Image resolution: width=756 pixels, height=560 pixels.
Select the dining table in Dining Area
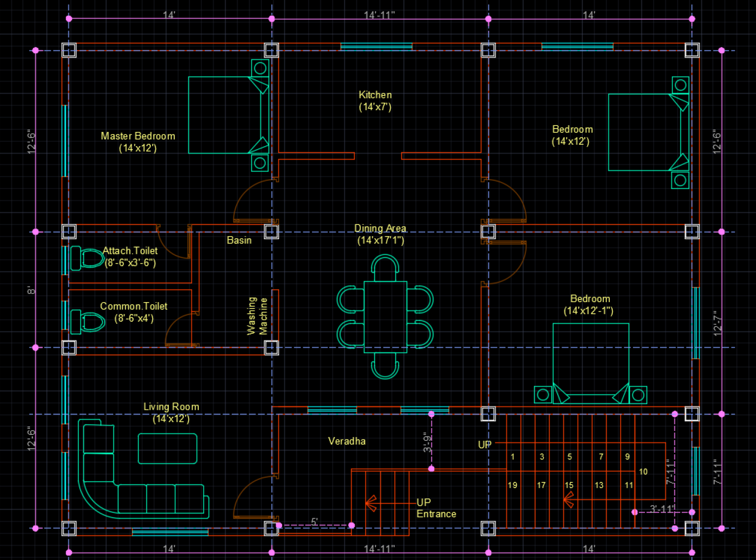pyautogui.click(x=385, y=317)
